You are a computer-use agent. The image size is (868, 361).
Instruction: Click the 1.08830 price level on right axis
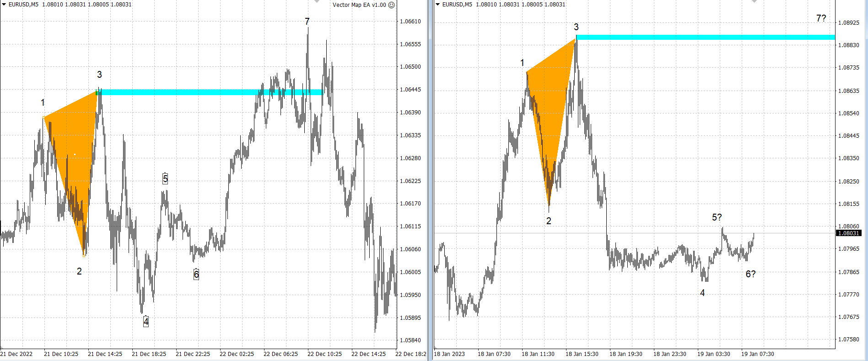pos(849,45)
